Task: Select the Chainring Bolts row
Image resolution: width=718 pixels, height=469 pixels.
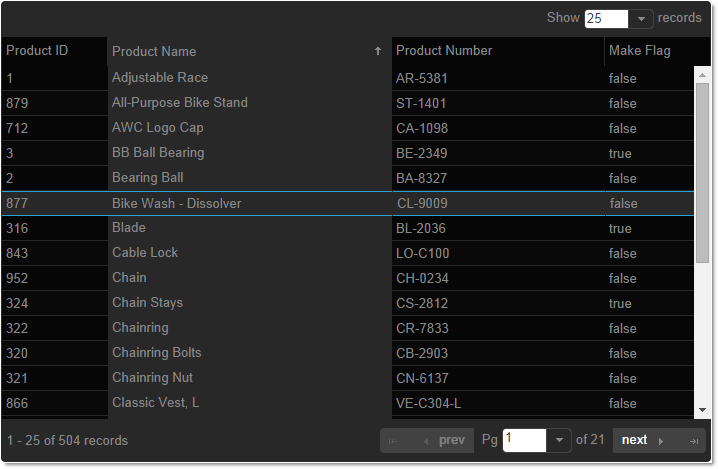Action: (x=156, y=353)
